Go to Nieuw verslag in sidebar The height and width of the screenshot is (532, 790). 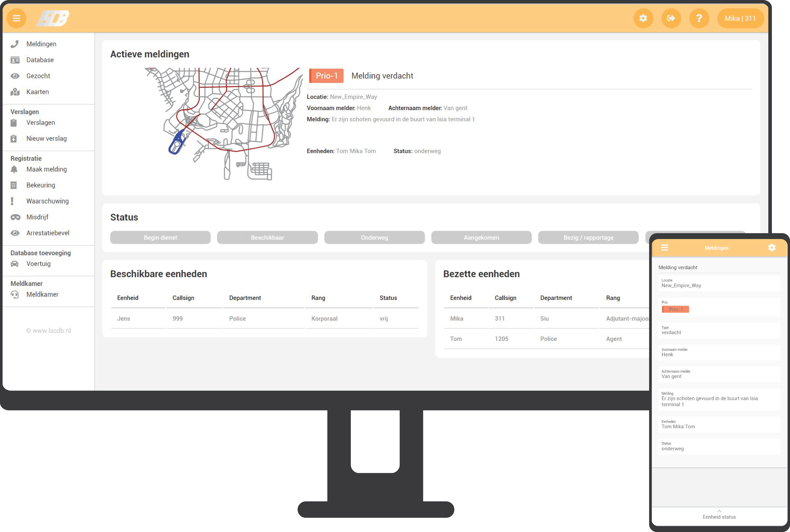pos(46,138)
